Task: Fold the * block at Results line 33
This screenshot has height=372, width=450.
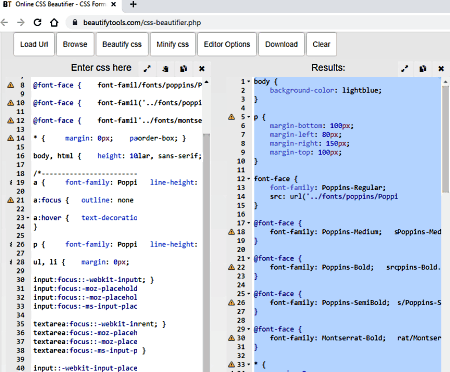Action: (249, 364)
